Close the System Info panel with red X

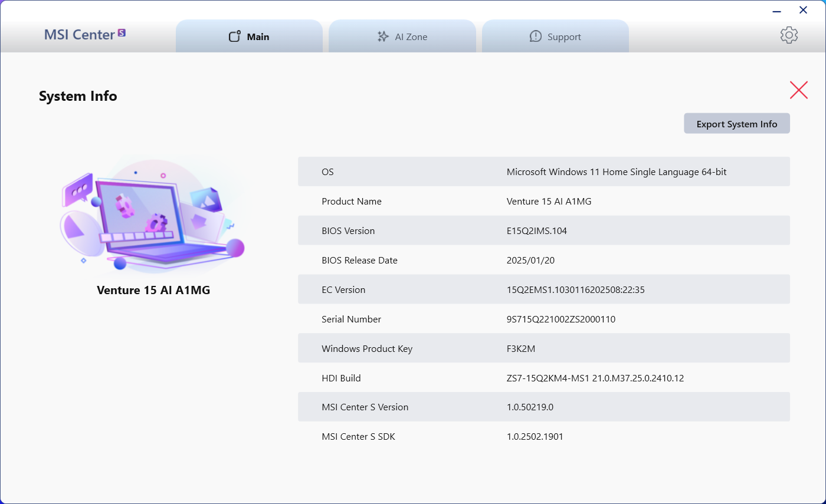point(798,90)
